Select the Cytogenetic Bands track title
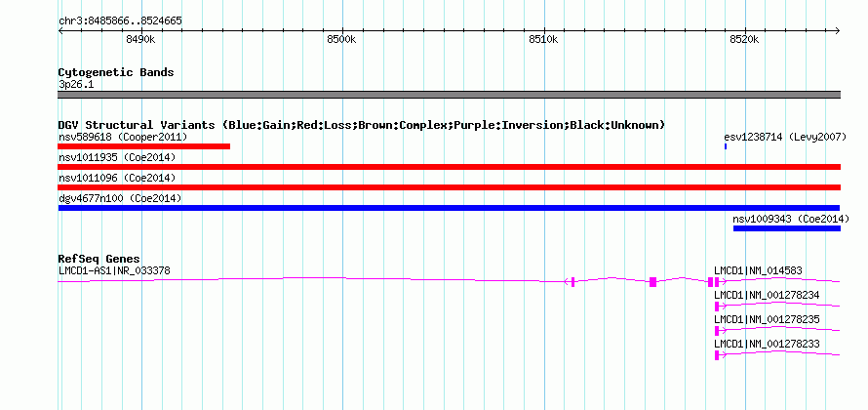This screenshot has height=410, width=868. (x=116, y=72)
